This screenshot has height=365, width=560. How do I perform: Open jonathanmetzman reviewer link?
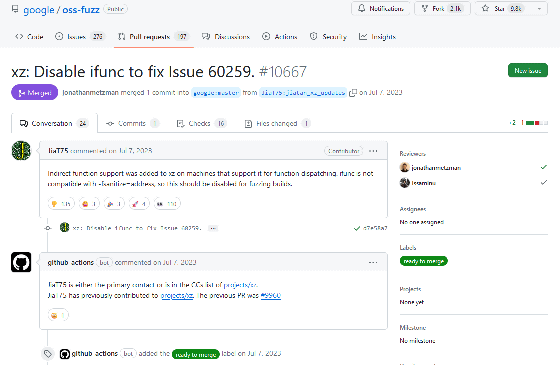pos(436,168)
